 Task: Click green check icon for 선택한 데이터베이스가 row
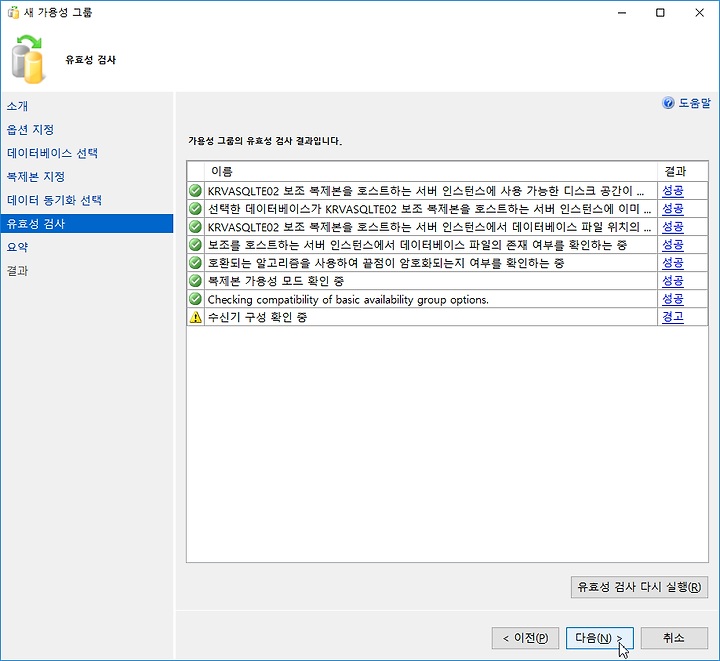click(x=196, y=209)
